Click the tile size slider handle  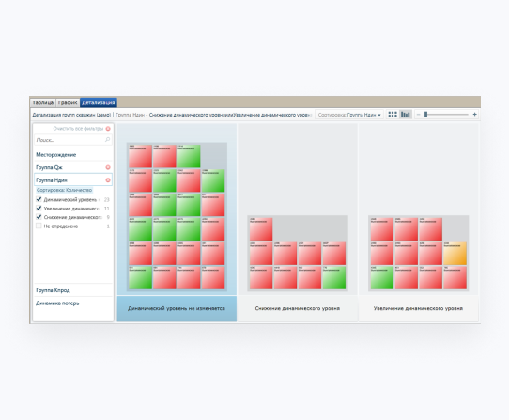tap(425, 115)
